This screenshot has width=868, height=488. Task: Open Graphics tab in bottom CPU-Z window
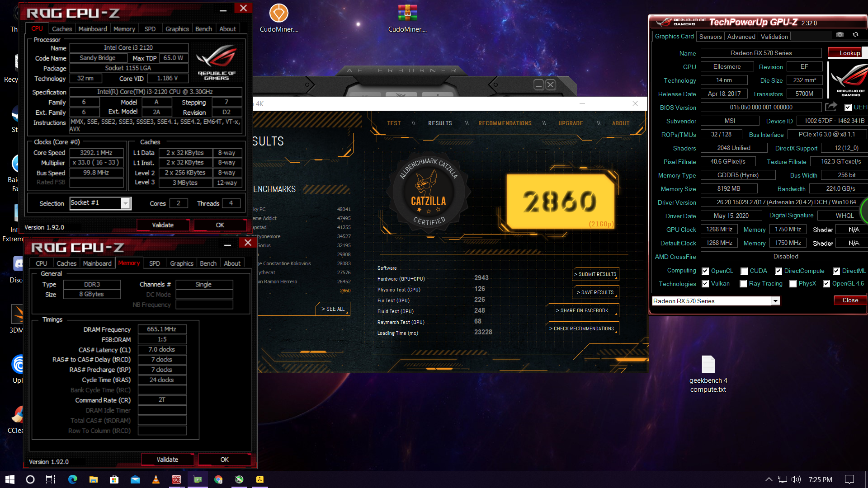[182, 263]
